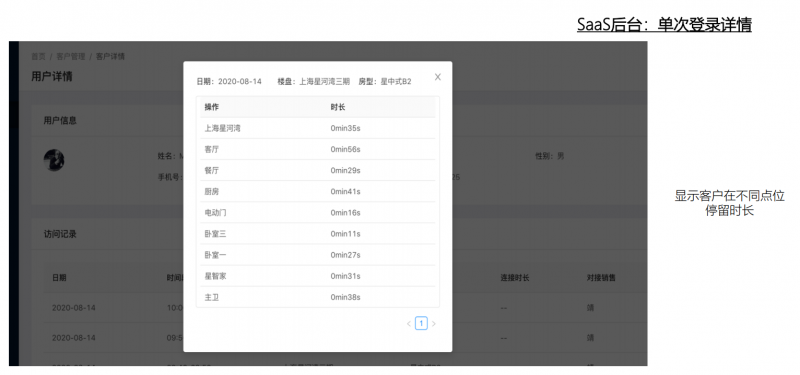Open the 首页 breadcrumb link

[38, 56]
